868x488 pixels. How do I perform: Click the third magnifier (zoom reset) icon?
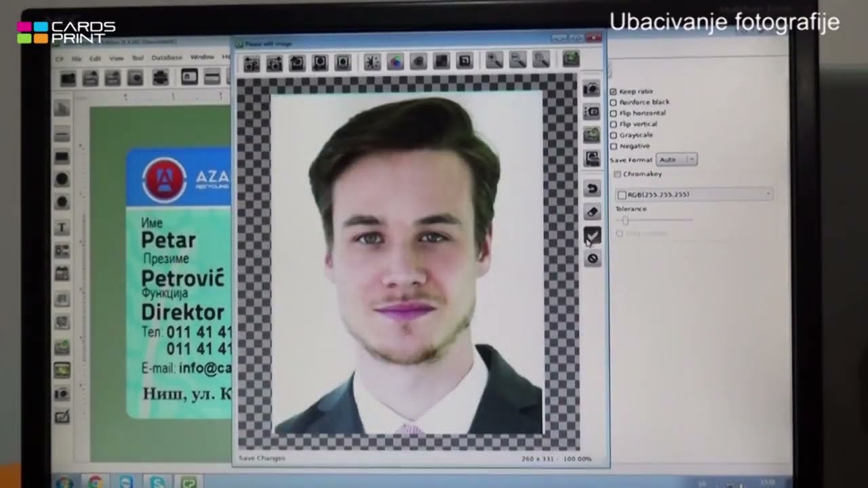(540, 61)
